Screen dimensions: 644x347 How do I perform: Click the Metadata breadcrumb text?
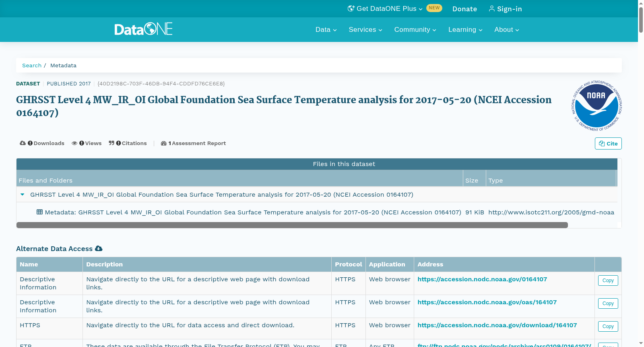coord(63,65)
